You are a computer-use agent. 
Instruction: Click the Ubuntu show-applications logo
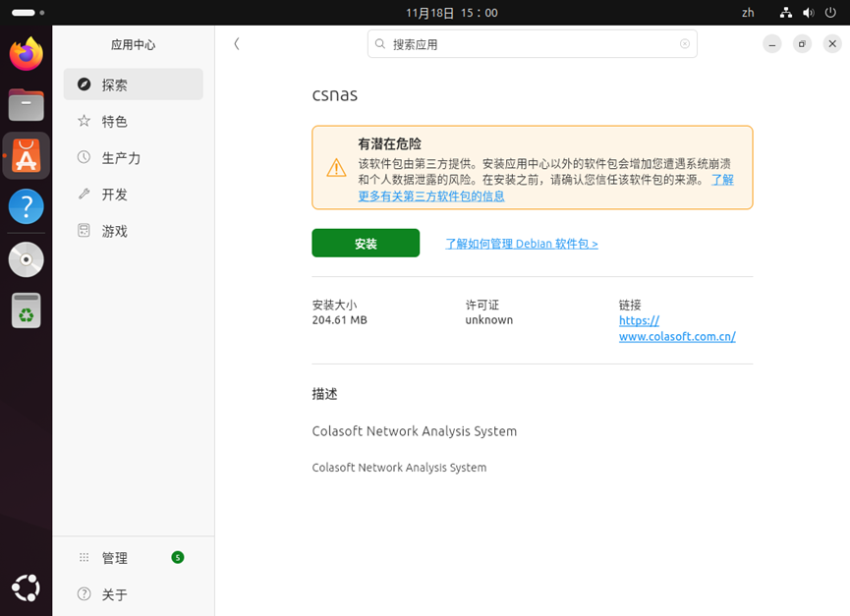tap(26, 588)
